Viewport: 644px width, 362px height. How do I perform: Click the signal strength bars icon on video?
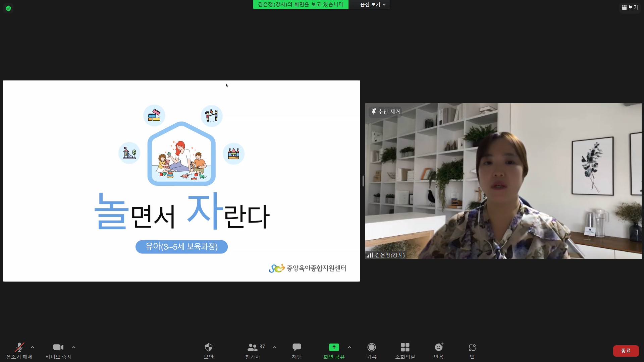click(370, 255)
